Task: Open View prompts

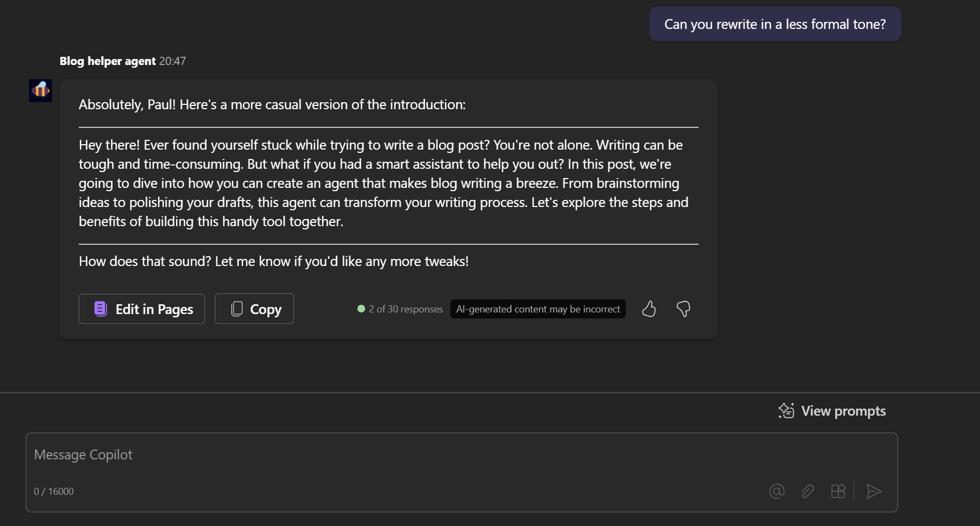Action: tap(843, 411)
